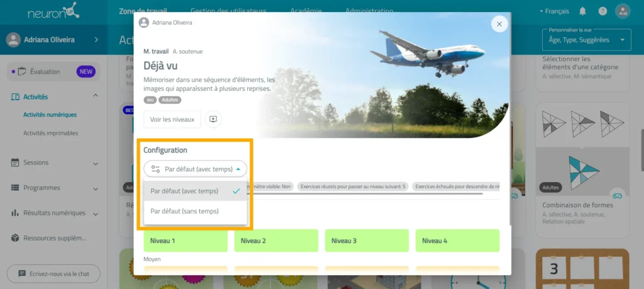This screenshot has height=289, width=644.
Task: Expand the Résultats numériques section
Action: click(96, 214)
